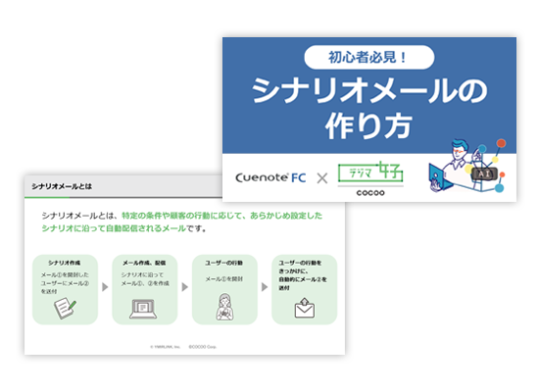
Task: Click the ©COCOO Corp. footer text
Action: [x=203, y=347]
